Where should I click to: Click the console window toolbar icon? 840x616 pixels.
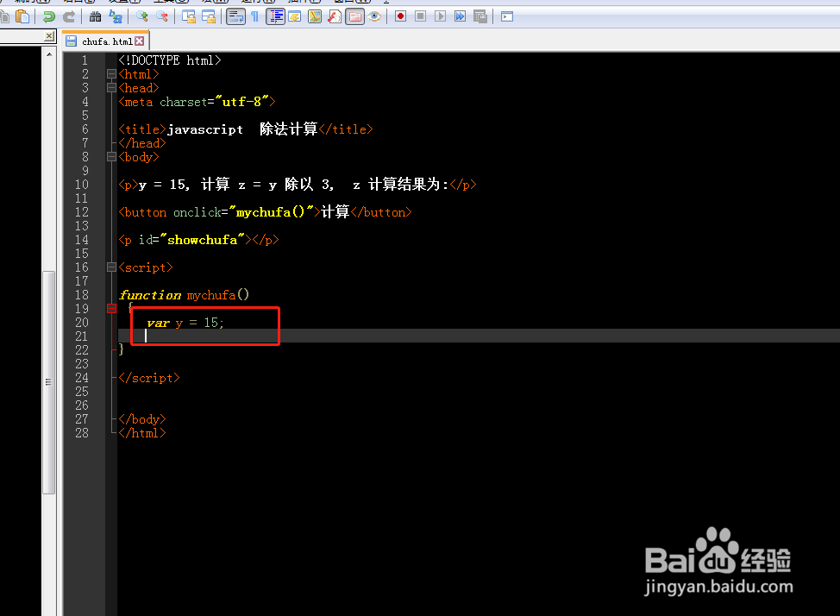tap(507, 16)
